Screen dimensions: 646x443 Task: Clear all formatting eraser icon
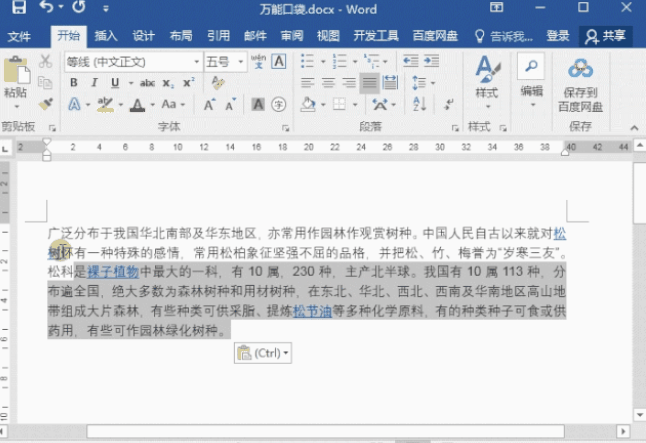[x=218, y=83]
